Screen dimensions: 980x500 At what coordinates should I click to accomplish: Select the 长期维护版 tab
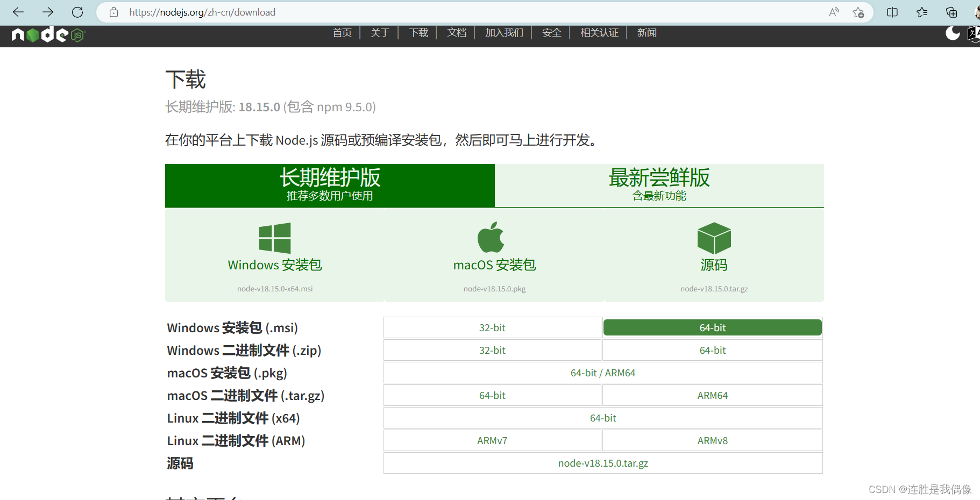[x=330, y=185]
